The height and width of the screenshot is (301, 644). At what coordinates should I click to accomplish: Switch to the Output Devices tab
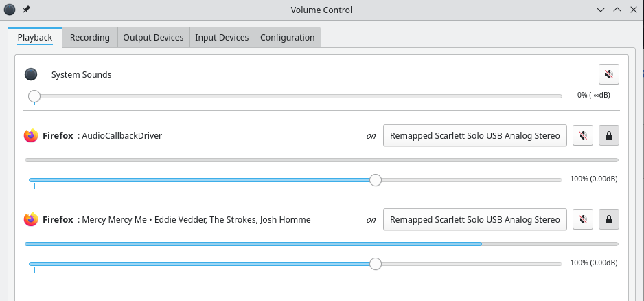[x=153, y=38]
